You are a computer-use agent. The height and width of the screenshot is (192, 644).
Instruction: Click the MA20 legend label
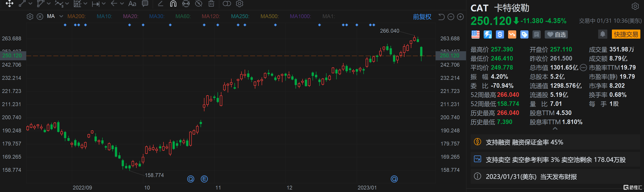point(130,16)
